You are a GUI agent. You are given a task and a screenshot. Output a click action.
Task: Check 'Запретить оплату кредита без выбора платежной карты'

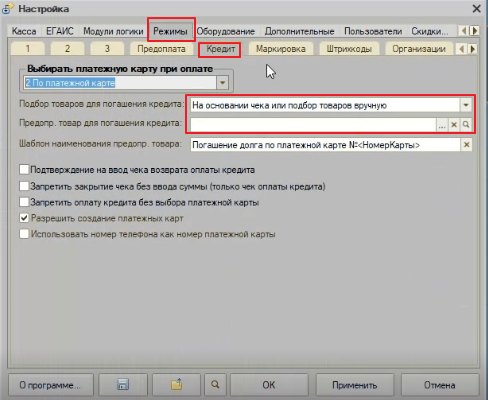point(24,202)
